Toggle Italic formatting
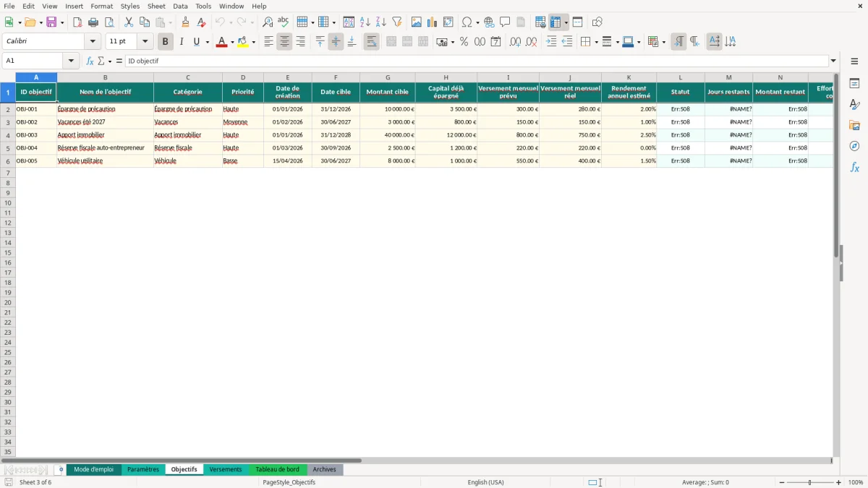Image resolution: width=868 pixels, height=488 pixels. 182,42
